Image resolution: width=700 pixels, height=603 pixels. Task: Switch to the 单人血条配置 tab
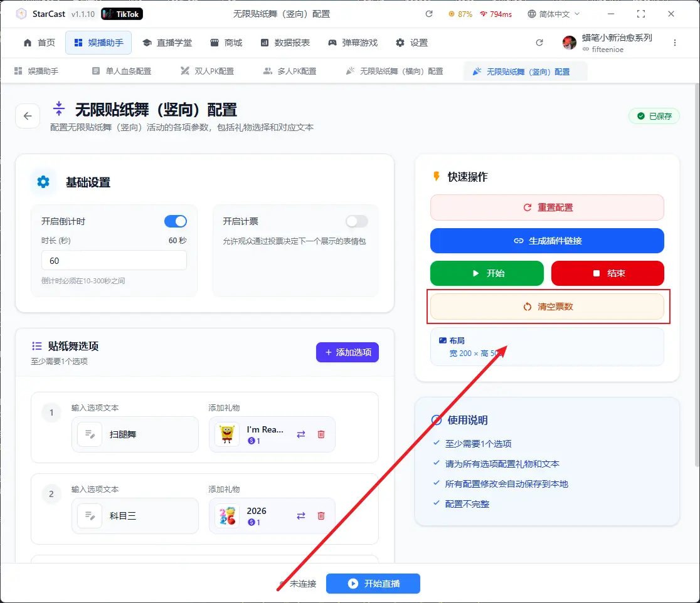[121, 71]
